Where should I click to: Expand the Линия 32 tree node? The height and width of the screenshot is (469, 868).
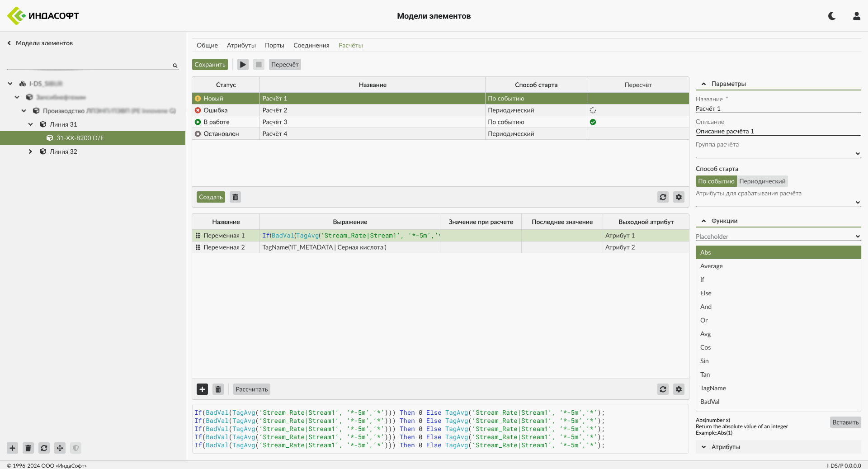click(30, 152)
